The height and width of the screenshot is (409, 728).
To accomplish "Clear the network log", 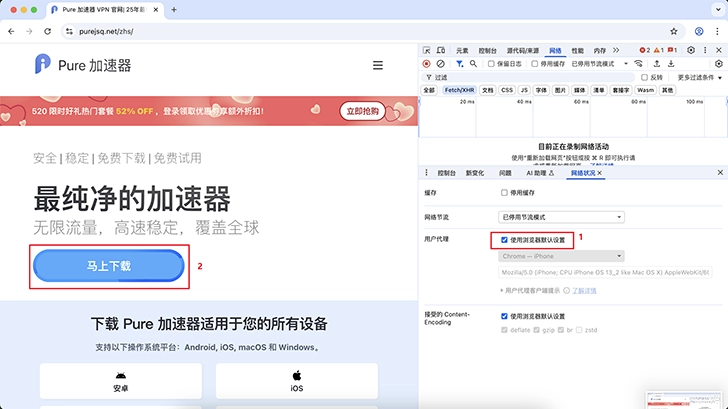I will (440, 64).
